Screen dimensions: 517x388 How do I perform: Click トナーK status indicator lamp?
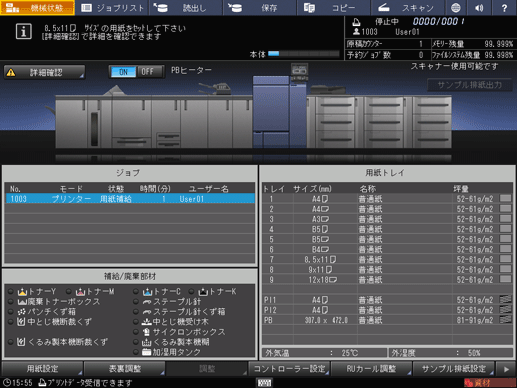pos(191,292)
